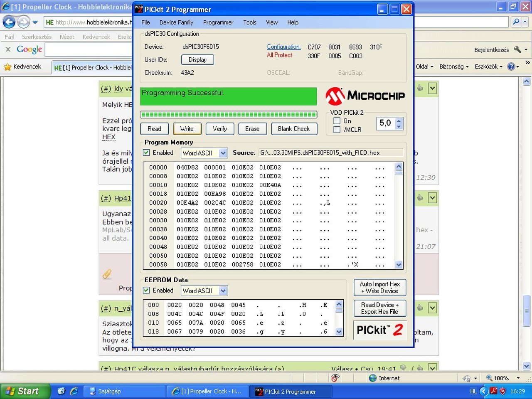Open Google toolbar wrench settings
This screenshot has width=532, height=399.
tap(517, 49)
